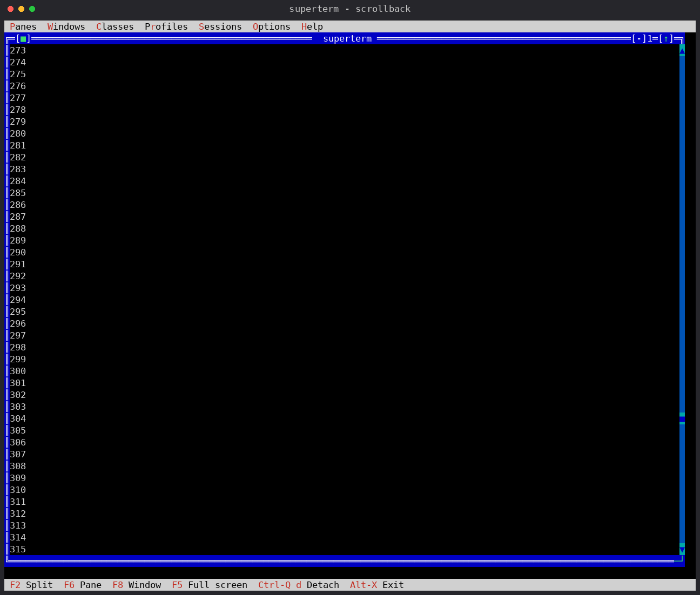The height and width of the screenshot is (595, 700).
Task: Click line number 288
Action: [18, 228]
